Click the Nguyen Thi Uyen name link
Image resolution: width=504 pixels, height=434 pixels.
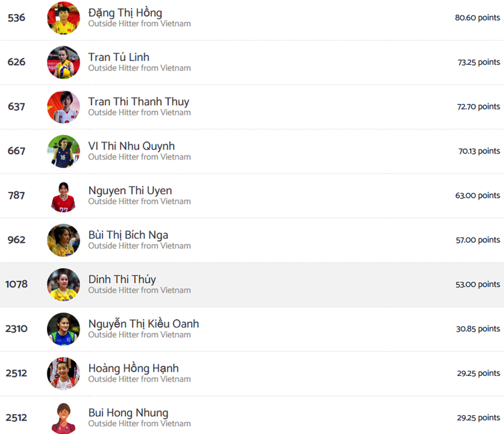pyautogui.click(x=130, y=191)
